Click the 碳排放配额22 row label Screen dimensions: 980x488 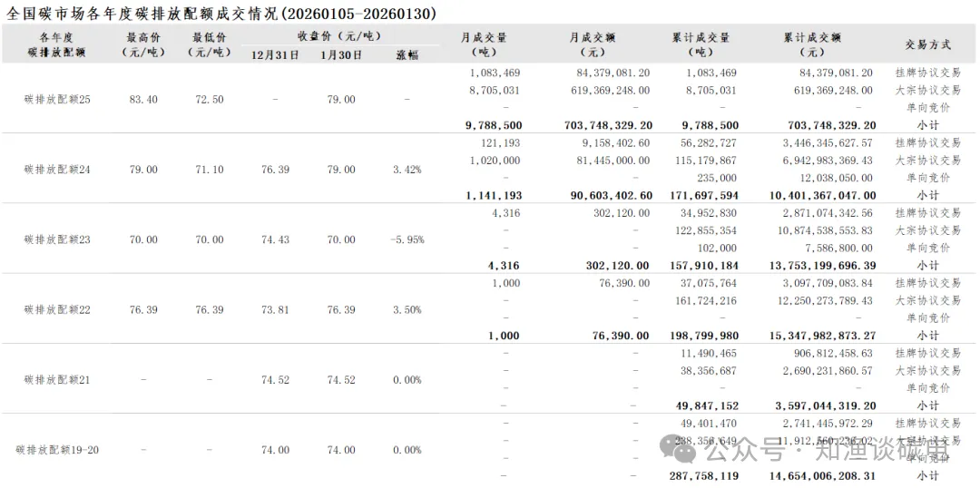[x=57, y=309]
